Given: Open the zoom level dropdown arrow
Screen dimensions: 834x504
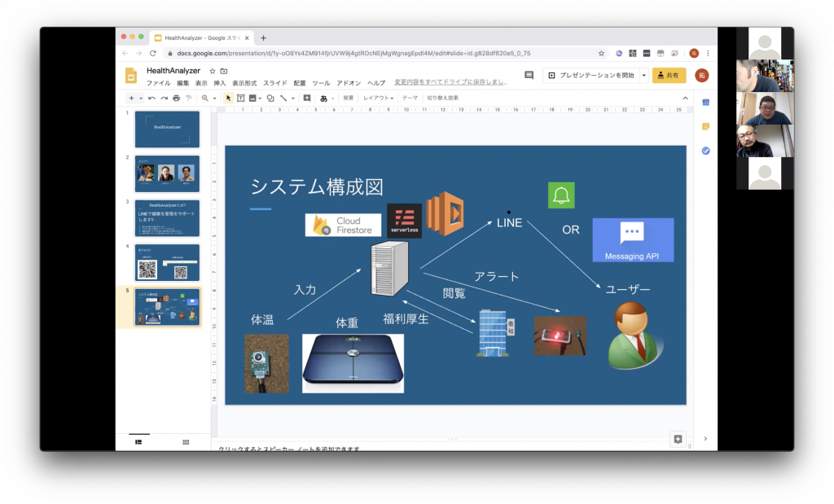Looking at the screenshot, I should pos(214,99).
